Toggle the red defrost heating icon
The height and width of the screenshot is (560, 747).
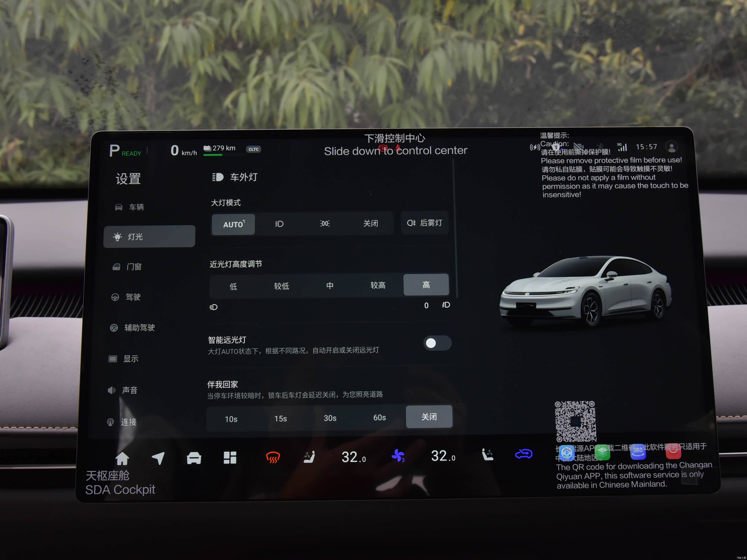click(x=273, y=458)
